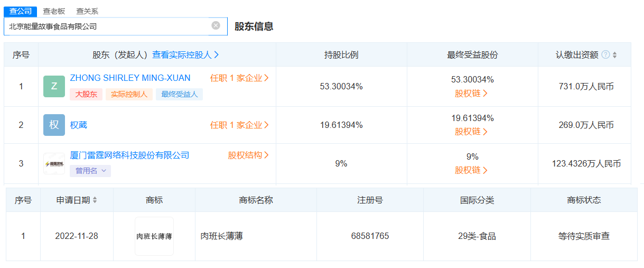The width and height of the screenshot is (644, 268).
Task: Open ZHONG SHIRLEY MING-XUAN profile link
Action: point(130,78)
